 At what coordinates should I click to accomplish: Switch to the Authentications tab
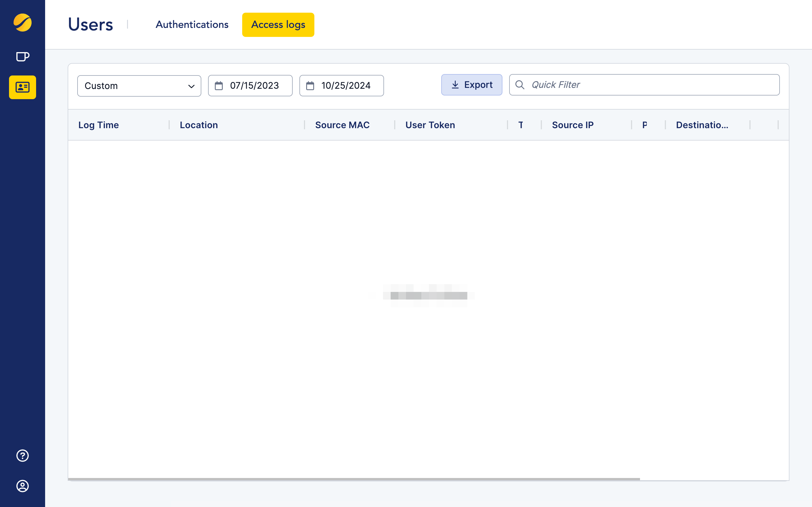coord(192,25)
